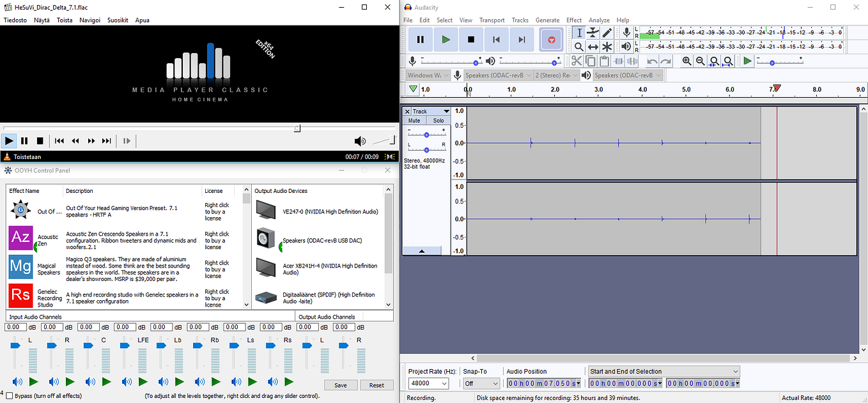
Task: Reset all OOYH channel levels
Action: [376, 385]
